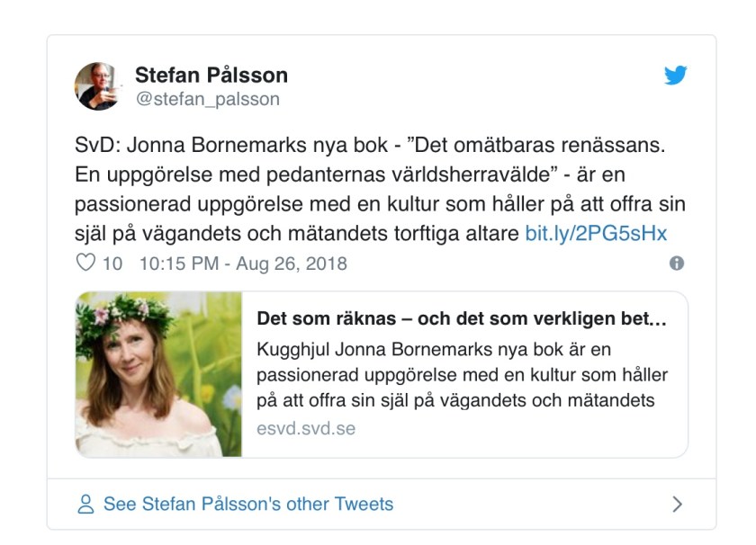Open the tweet timestamp Aug 26, 2018
The height and width of the screenshot is (545, 756).
click(x=243, y=264)
